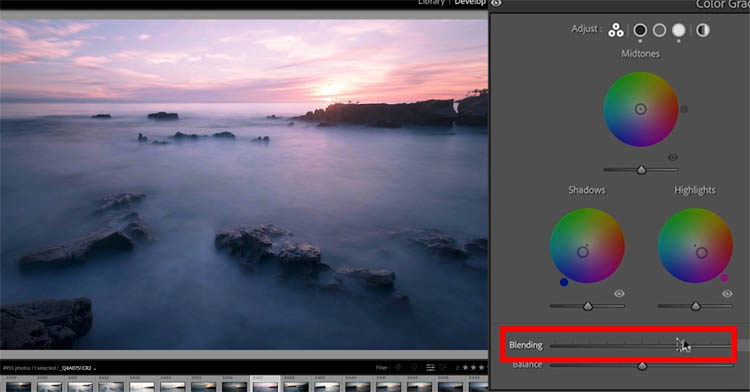This screenshot has height=392, width=750.
Task: Select the three-way adjust view icon
Action: click(616, 31)
